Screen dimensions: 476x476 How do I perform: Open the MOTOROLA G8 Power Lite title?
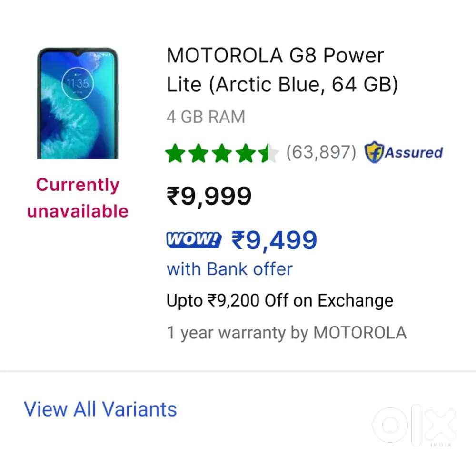point(282,70)
